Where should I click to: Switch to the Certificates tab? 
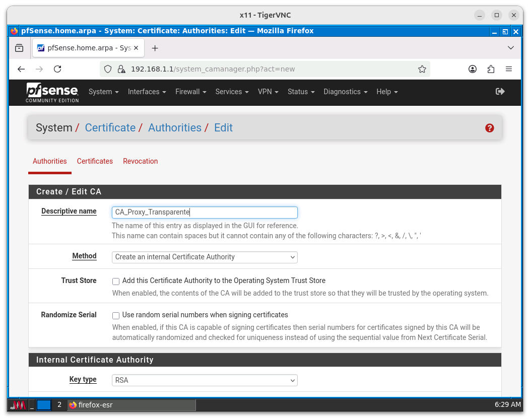click(95, 161)
